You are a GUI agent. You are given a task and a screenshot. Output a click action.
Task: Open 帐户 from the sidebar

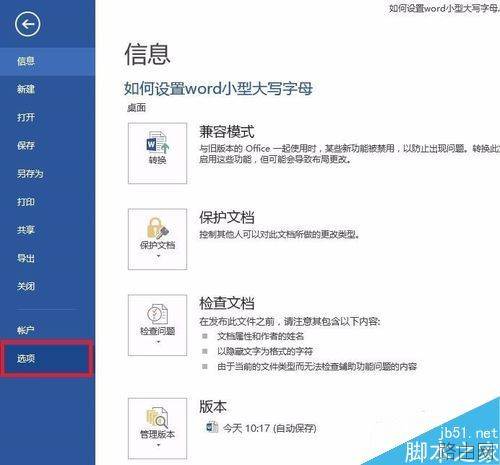pos(47,330)
